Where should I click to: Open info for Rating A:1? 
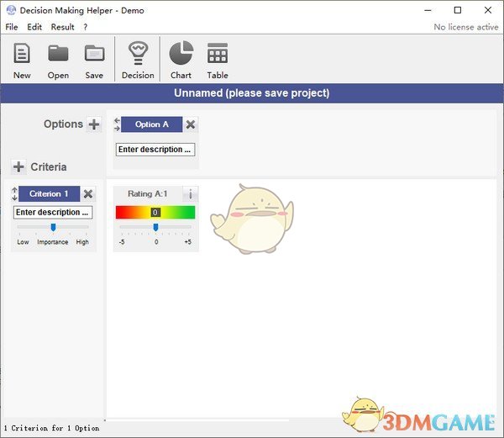coord(191,194)
